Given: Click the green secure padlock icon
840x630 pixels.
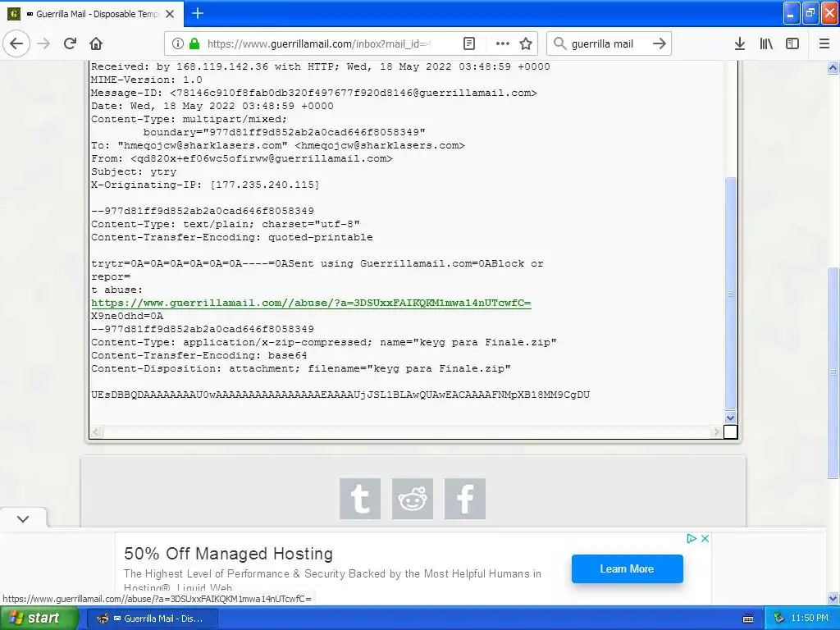Looking at the screenshot, I should [194, 44].
